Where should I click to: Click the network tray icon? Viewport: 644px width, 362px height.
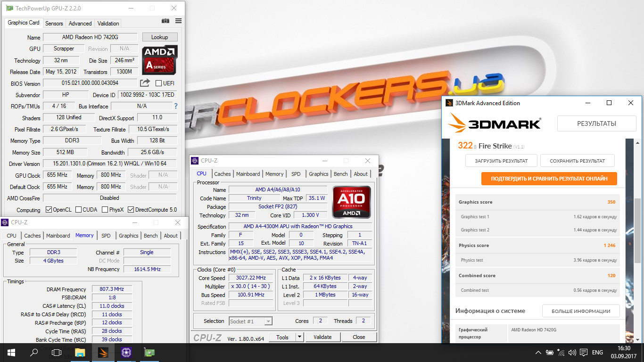(561, 353)
